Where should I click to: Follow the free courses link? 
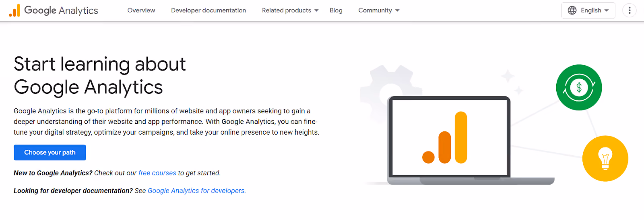(x=157, y=173)
